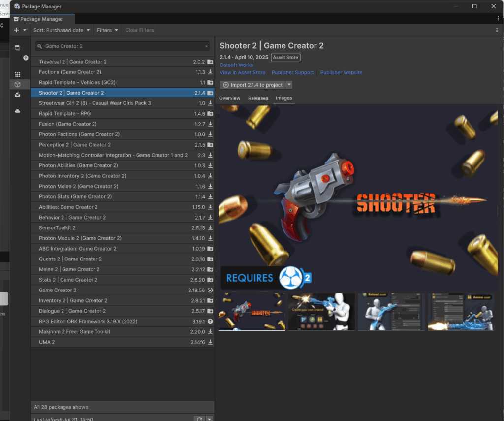Maximize the Package Manager window
This screenshot has height=421, width=504.
coord(474,6)
